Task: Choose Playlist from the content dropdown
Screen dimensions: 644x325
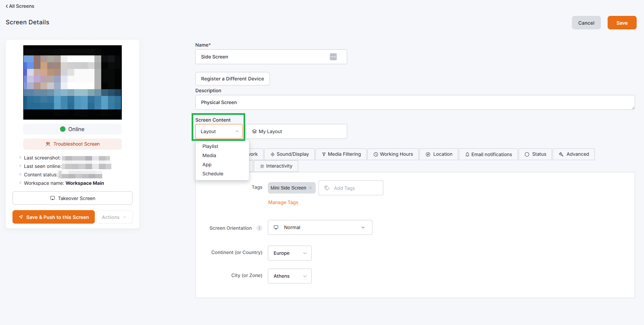Action: [x=210, y=146]
